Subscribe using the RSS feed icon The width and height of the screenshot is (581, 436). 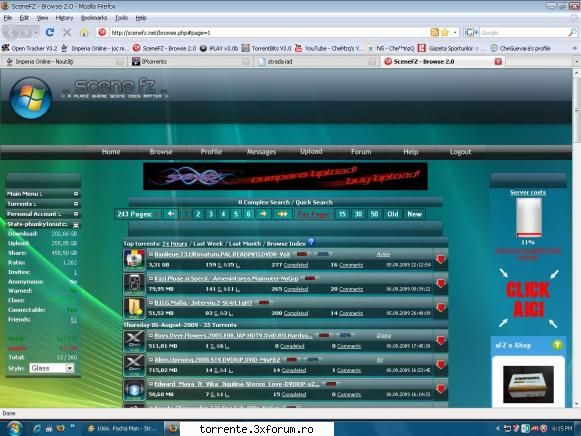point(434,32)
